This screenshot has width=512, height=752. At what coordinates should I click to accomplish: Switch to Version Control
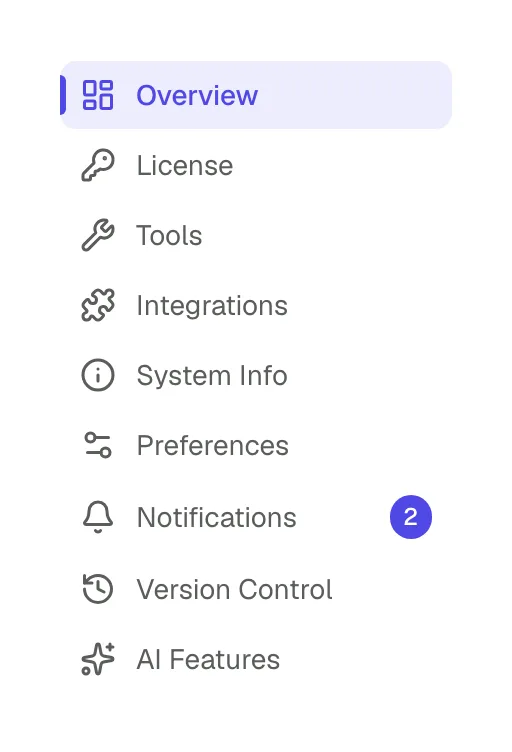pos(256,588)
